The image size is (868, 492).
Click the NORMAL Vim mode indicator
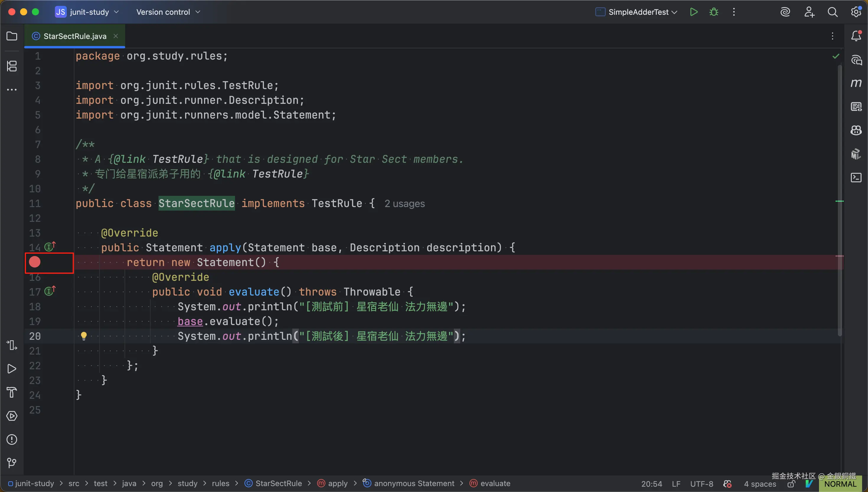(840, 484)
